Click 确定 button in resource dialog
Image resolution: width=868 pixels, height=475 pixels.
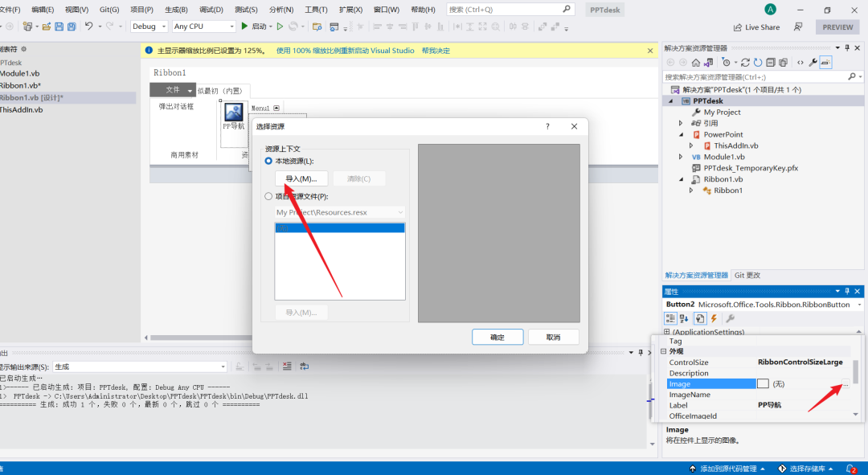click(497, 337)
